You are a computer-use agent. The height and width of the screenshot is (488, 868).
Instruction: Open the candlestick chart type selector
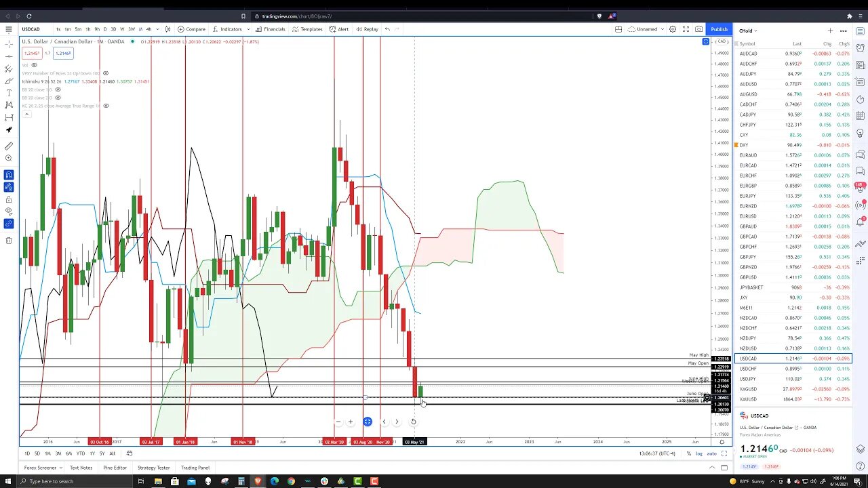(x=168, y=29)
